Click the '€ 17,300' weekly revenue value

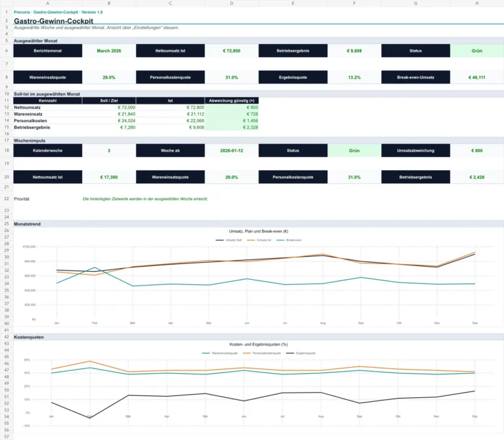(109, 177)
